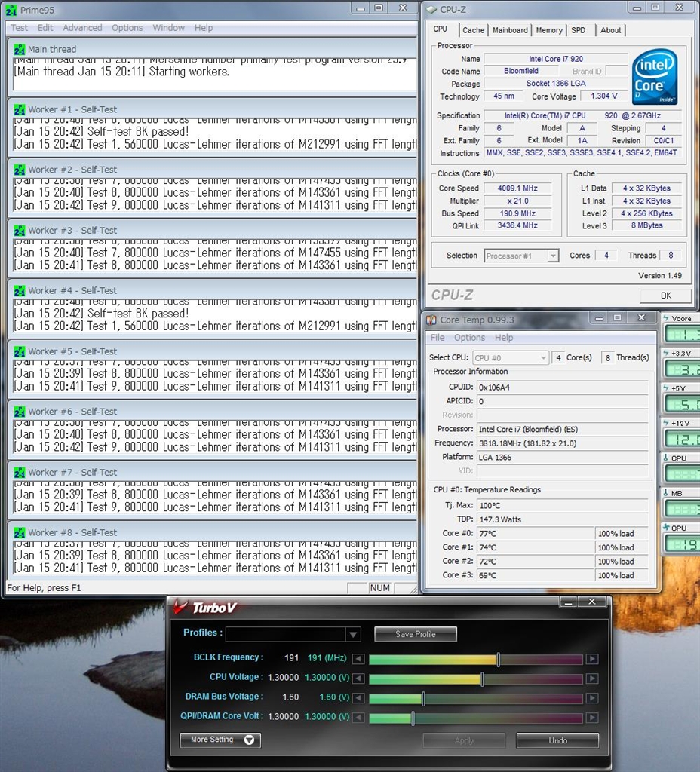Image resolution: width=700 pixels, height=772 pixels.
Task: Open the Prime95 Window menu
Action: coord(168,28)
